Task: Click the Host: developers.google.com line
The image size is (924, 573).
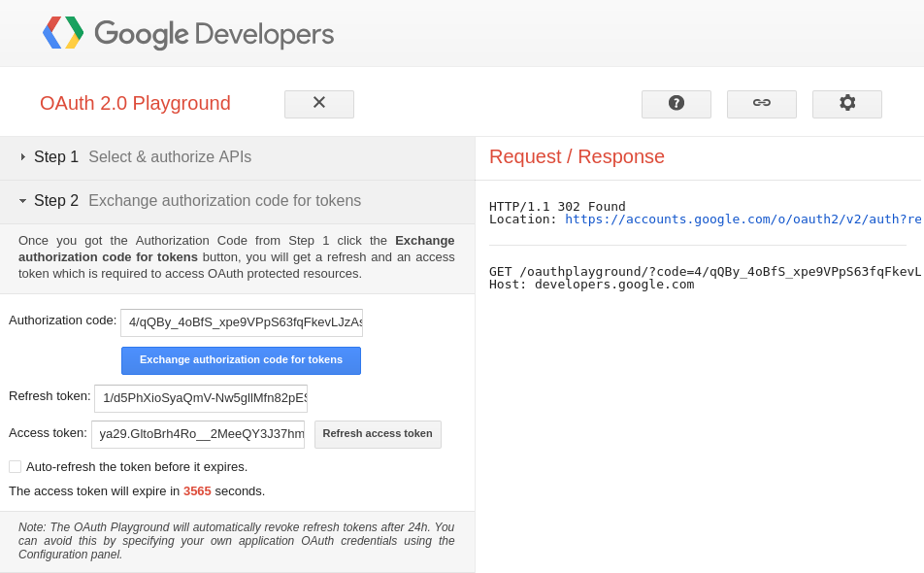Action: (592, 285)
